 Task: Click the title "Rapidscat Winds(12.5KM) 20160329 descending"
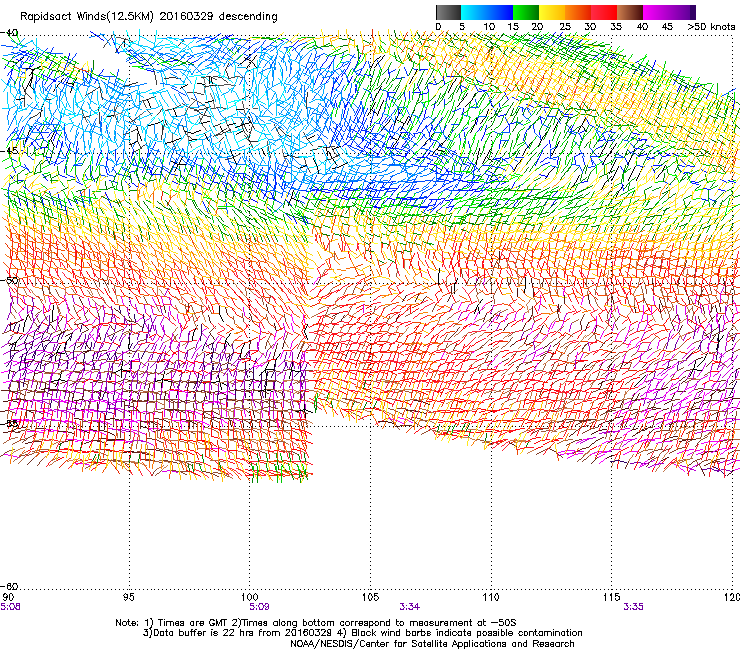click(149, 17)
